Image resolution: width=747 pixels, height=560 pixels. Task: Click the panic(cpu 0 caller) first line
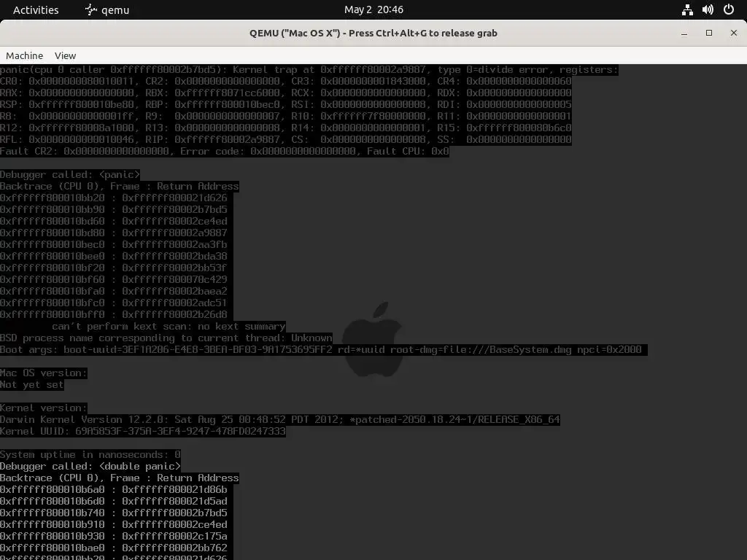[309, 69]
